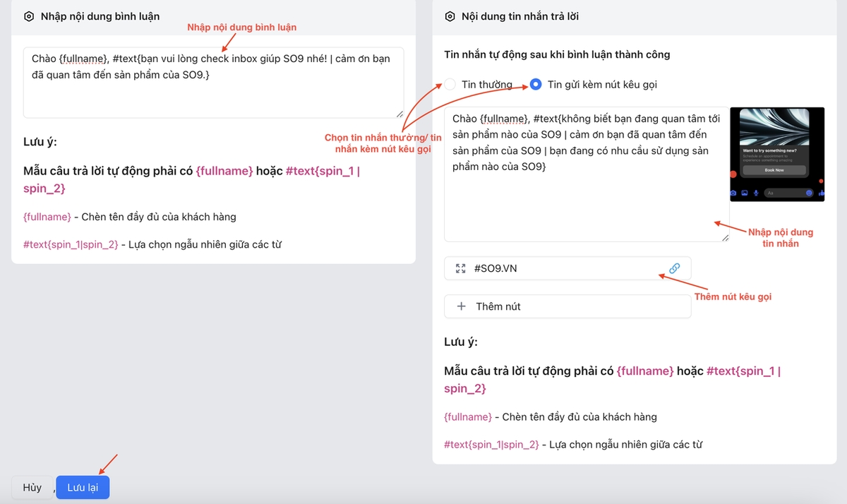Click 'Lựa chọn ngẫu nhiên' line in the reply panel
The height and width of the screenshot is (504, 847).
(x=573, y=445)
